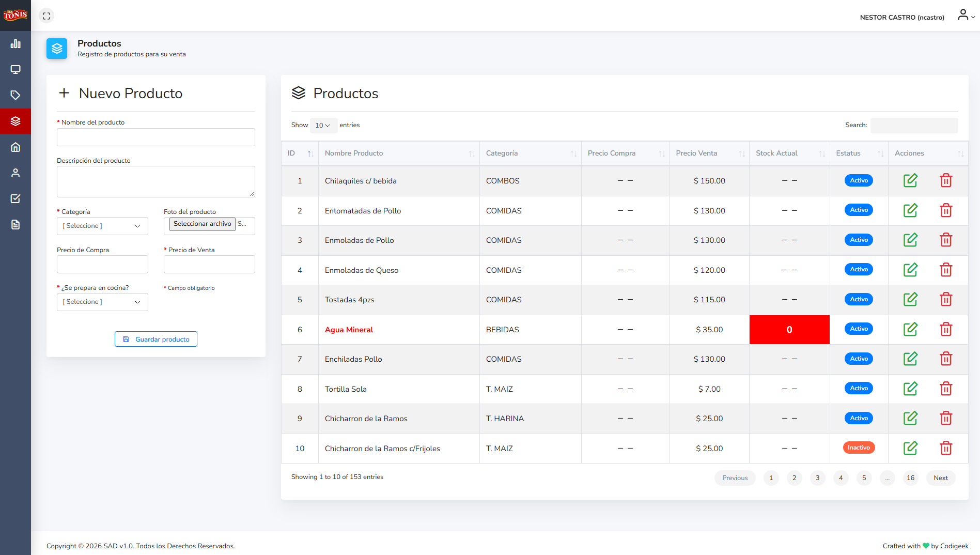The image size is (980, 555).
Task: Sort table by Precio Venta column
Action: 709,153
